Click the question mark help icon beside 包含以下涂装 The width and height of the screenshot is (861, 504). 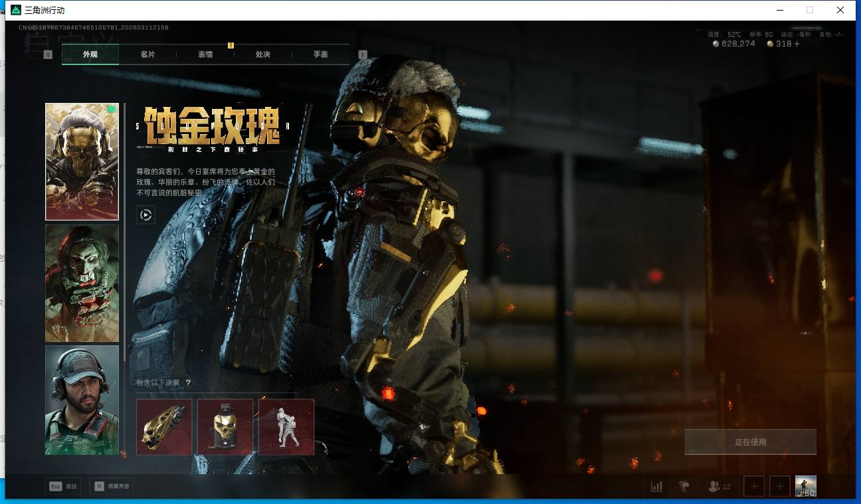pos(188,383)
